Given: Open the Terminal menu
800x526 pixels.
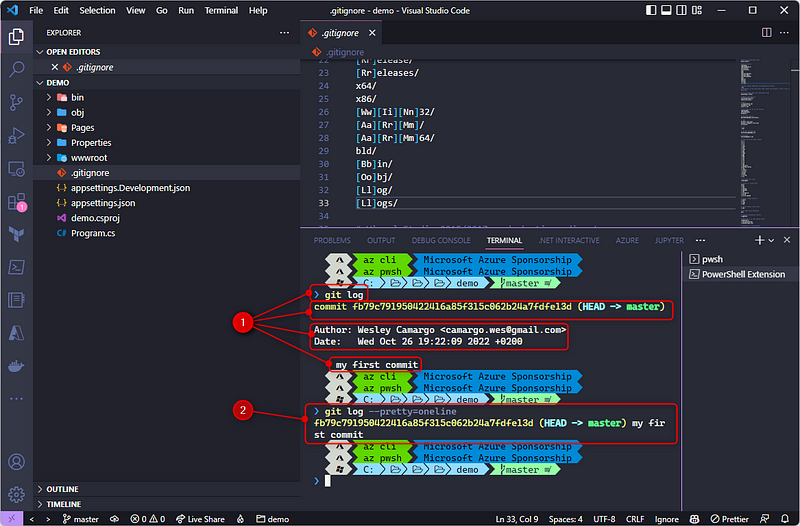Looking at the screenshot, I should (222, 11).
